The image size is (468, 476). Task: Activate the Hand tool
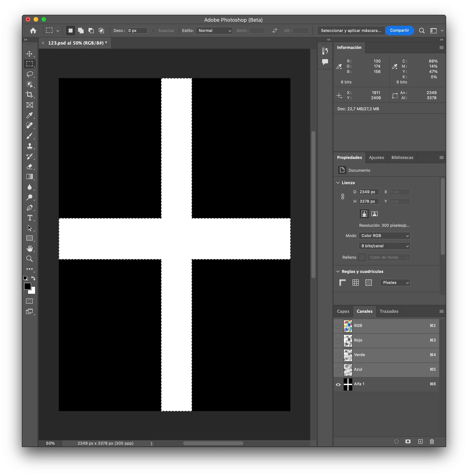point(30,249)
